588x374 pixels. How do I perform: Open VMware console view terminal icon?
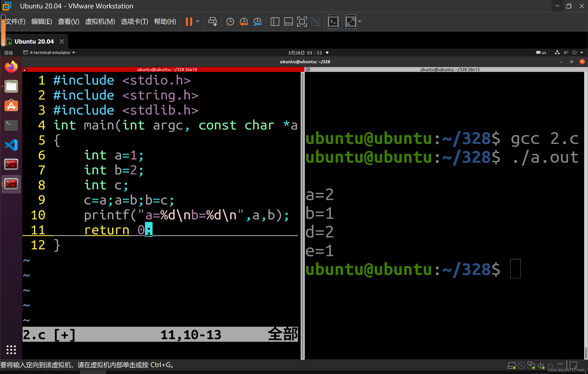[x=333, y=21]
